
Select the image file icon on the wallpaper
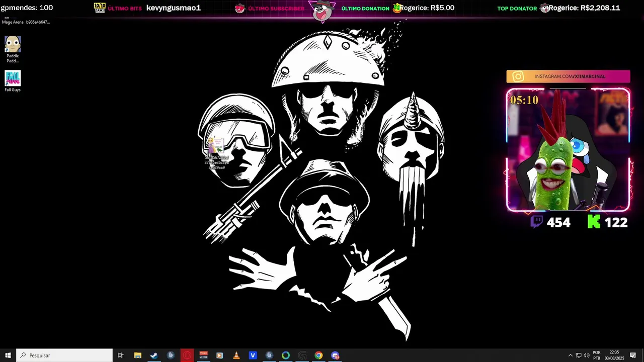[x=217, y=154]
